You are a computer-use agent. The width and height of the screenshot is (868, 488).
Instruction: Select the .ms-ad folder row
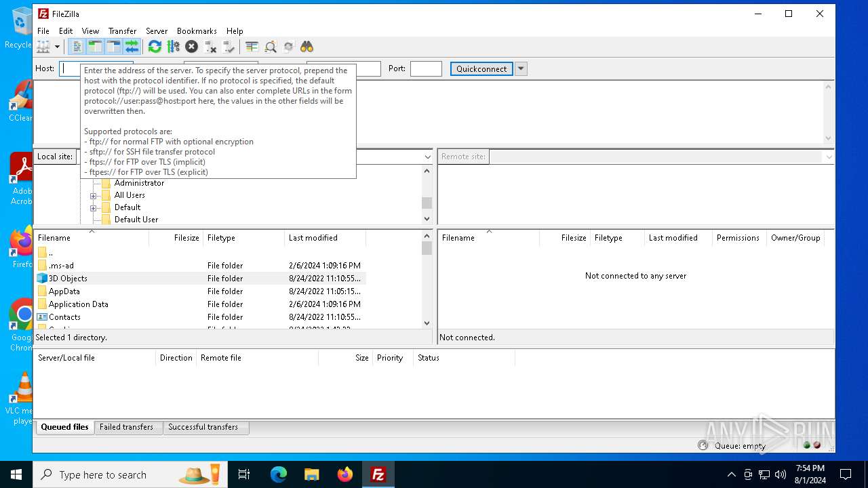coord(200,266)
